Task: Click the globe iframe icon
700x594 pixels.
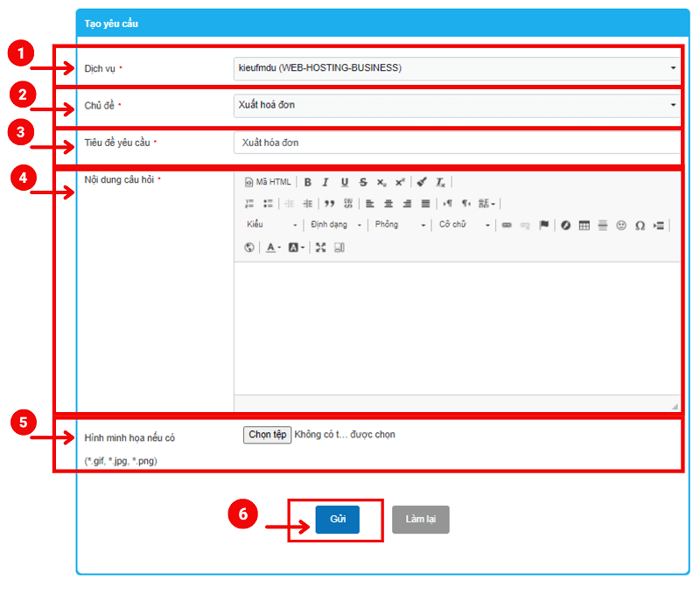Action: pyautogui.click(x=249, y=248)
